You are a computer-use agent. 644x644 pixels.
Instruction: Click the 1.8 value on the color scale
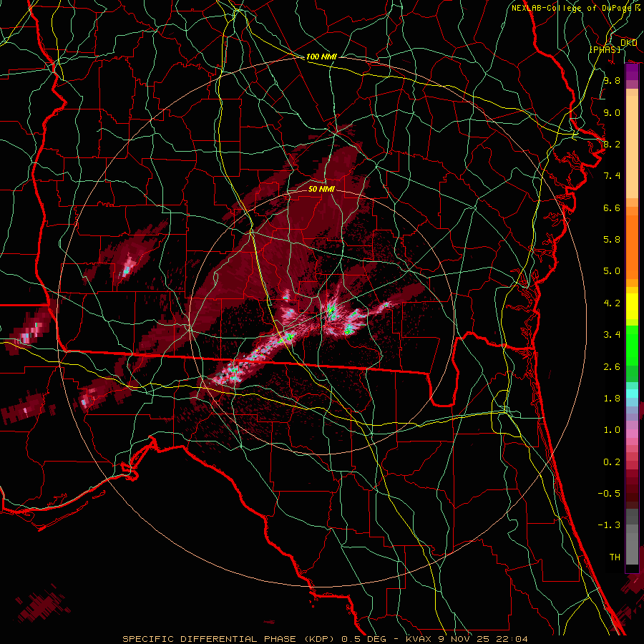[612, 399]
